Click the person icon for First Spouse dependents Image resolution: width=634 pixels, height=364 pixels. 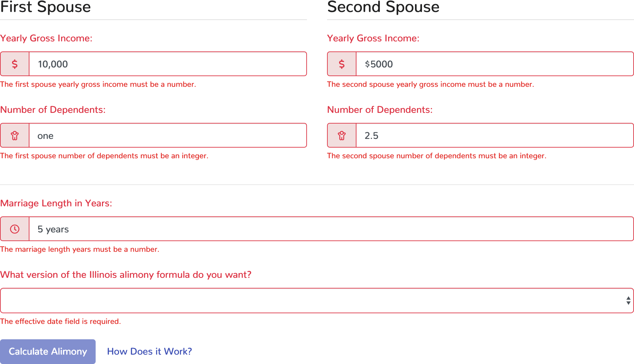[14, 135]
